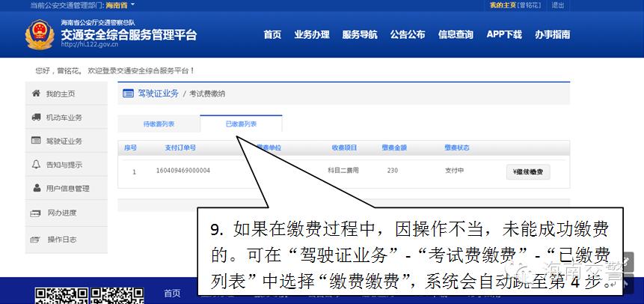Image resolution: width=644 pixels, height=304 pixels.
Task: Open the 公告公布 navigation menu
Action: pyautogui.click(x=408, y=34)
